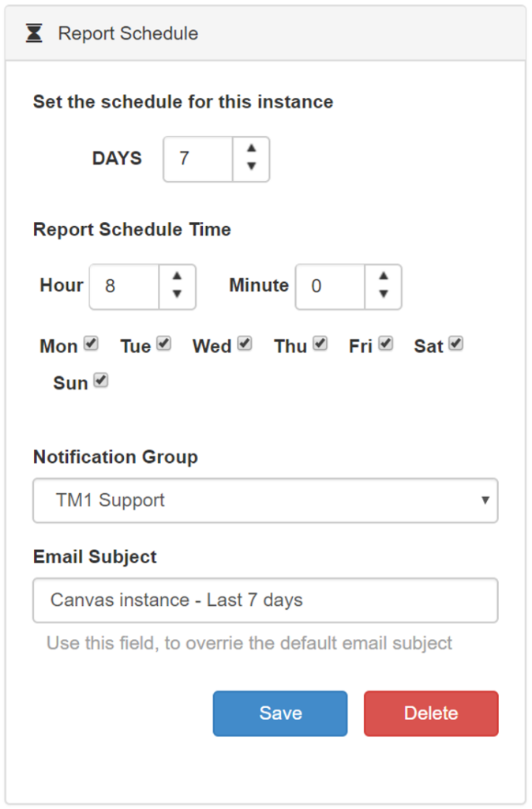Toggle the Fri schedule checkbox
The width and height of the screenshot is (532, 809).
[385, 344]
